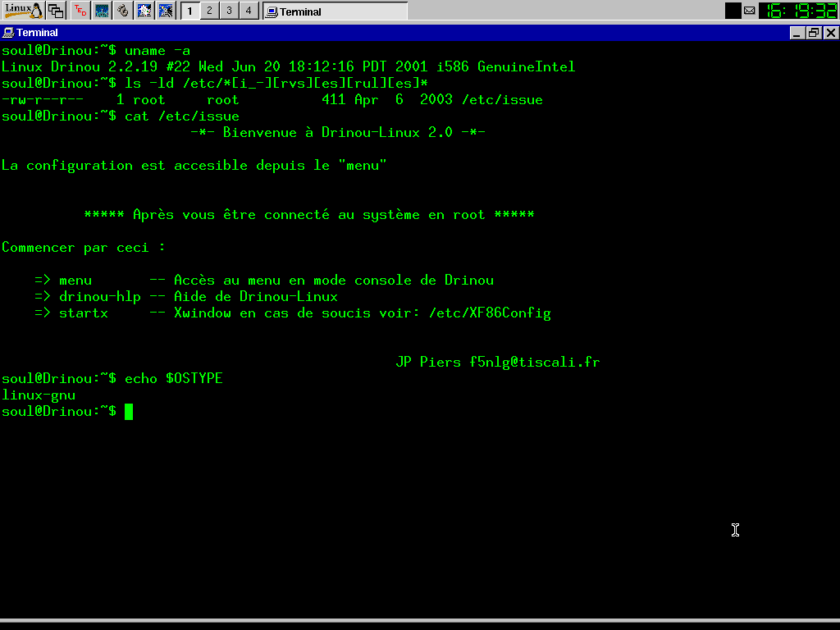The height and width of the screenshot is (630, 840).
Task: Click the grey swirl launcher icon
Action: pyautogui.click(x=123, y=11)
